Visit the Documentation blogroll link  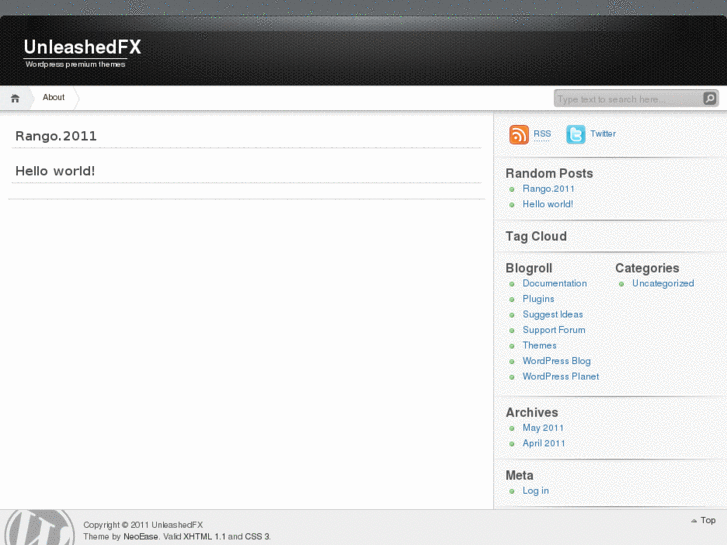pyautogui.click(x=555, y=283)
